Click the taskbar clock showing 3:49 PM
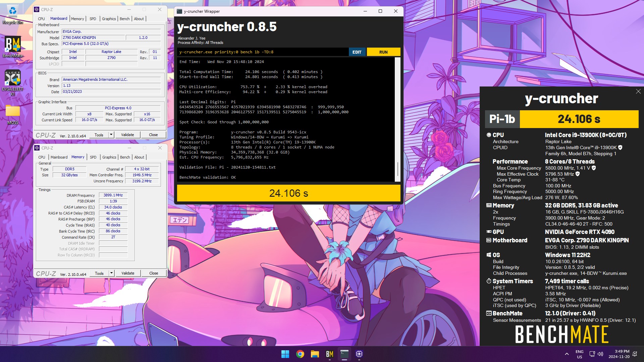The image size is (644, 362). 619,354
